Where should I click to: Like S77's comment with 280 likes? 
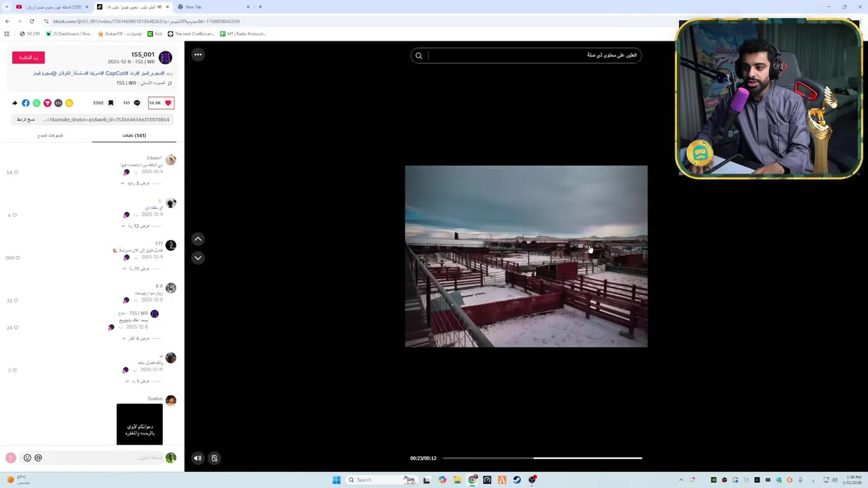(18, 258)
